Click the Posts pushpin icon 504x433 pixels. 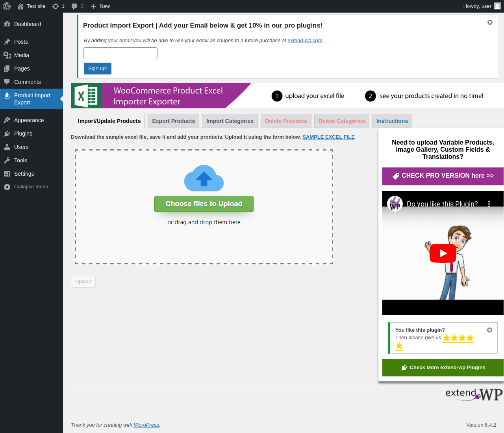[7, 42]
